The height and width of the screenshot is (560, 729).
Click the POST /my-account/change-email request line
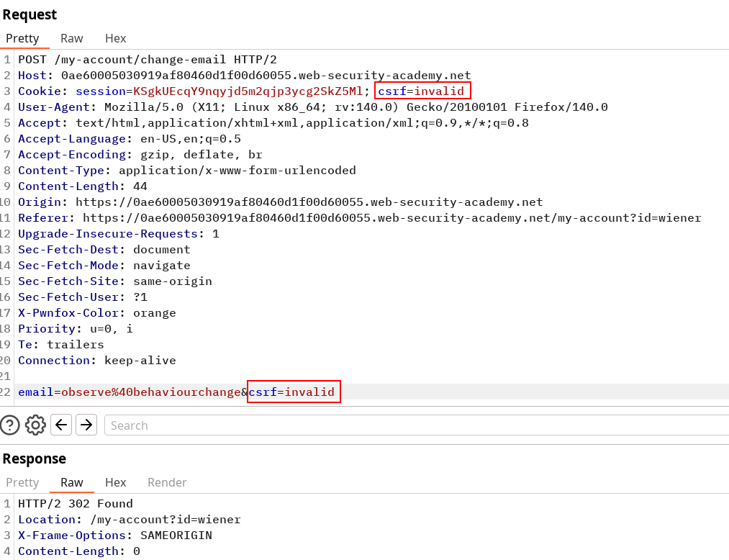tap(147, 60)
